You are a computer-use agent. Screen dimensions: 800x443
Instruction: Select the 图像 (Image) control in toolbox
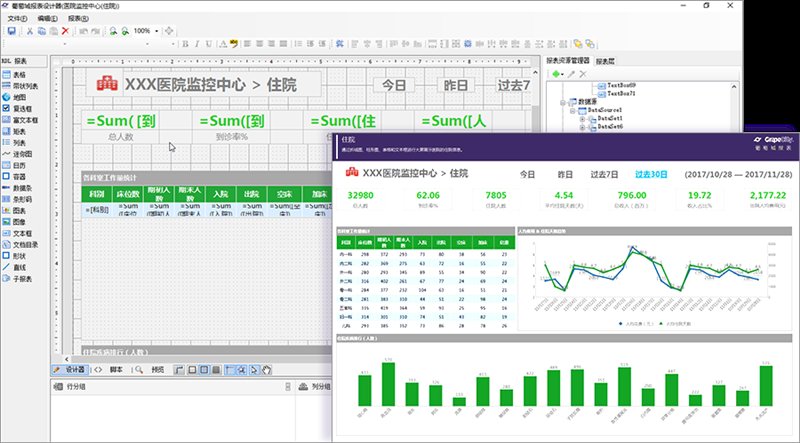(20, 205)
